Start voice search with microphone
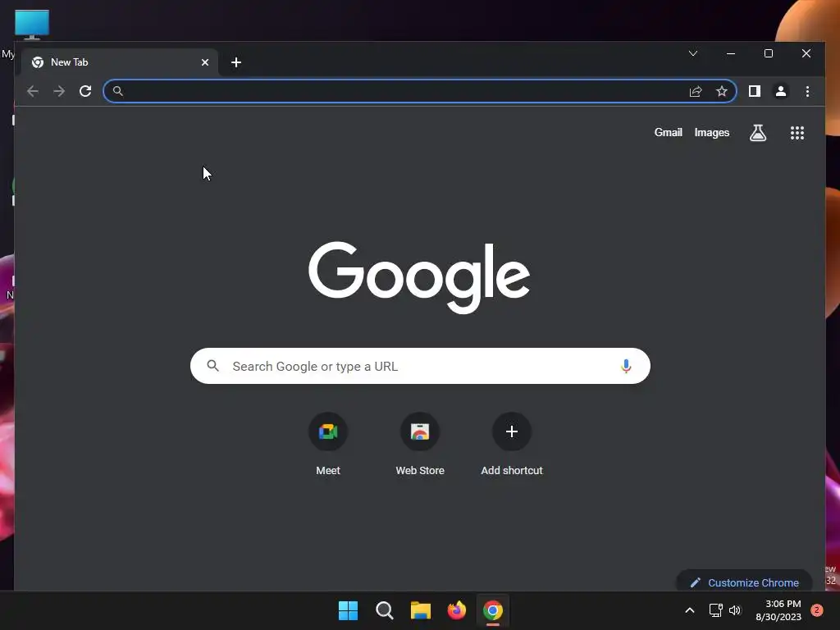Viewport: 840px width, 630px height. 626,367
